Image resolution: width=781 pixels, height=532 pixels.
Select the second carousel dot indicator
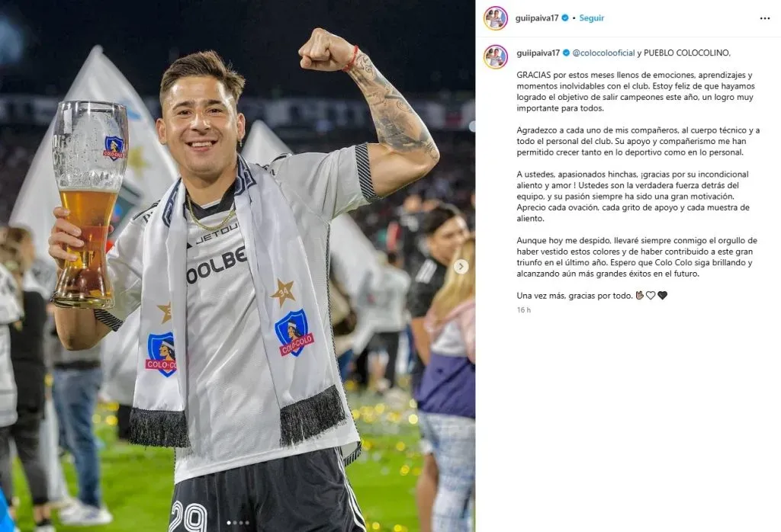click(235, 523)
